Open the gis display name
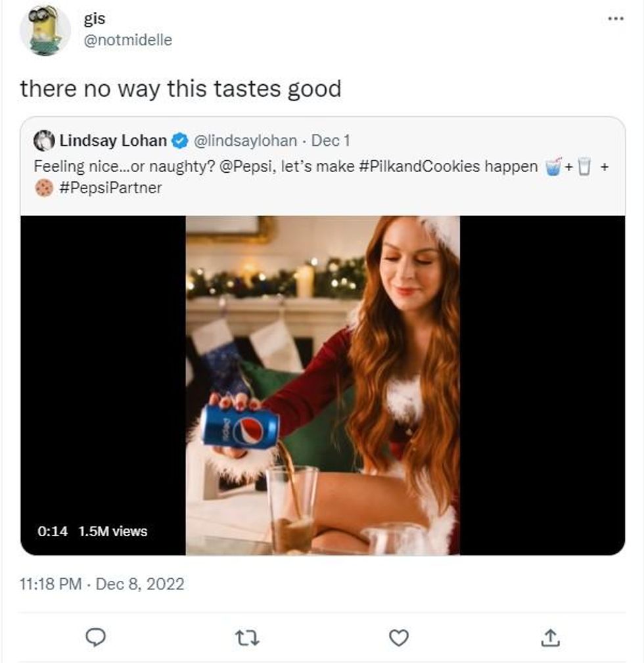Image resolution: width=644 pixels, height=663 pixels. [95, 19]
